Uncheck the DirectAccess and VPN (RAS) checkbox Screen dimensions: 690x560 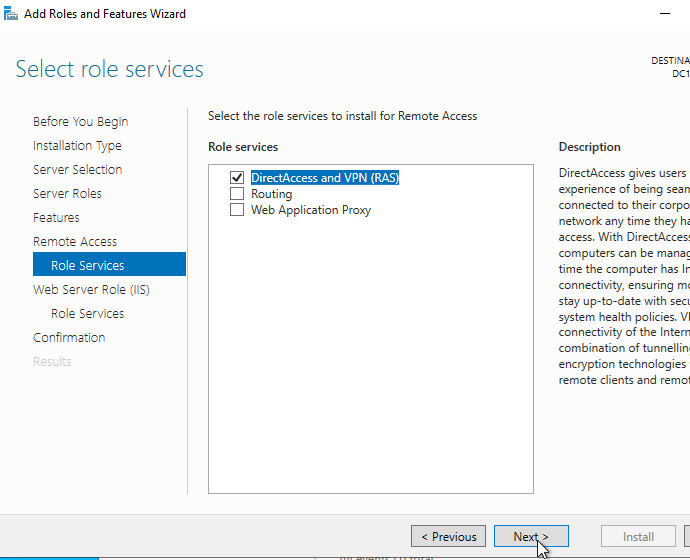[237, 178]
